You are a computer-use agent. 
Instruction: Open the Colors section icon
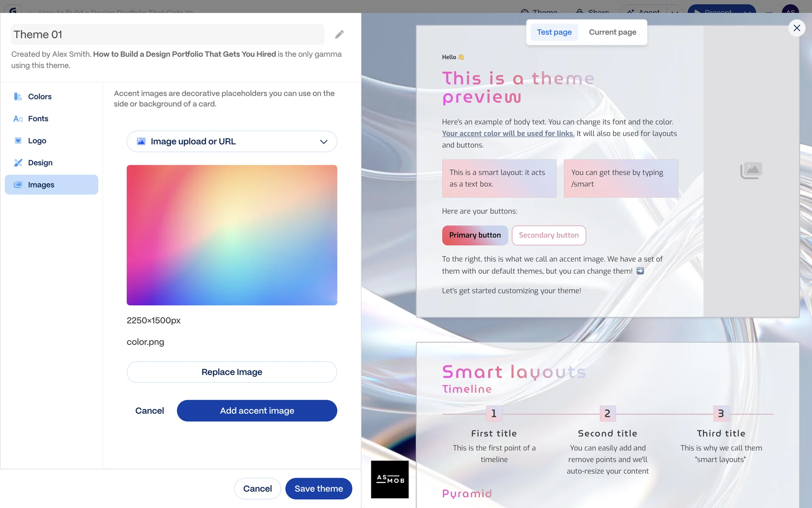(x=18, y=97)
